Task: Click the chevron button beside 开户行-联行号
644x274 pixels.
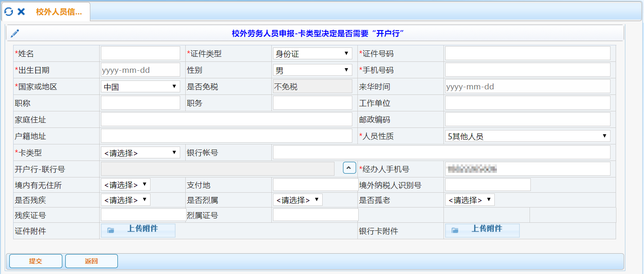Action: [x=349, y=168]
